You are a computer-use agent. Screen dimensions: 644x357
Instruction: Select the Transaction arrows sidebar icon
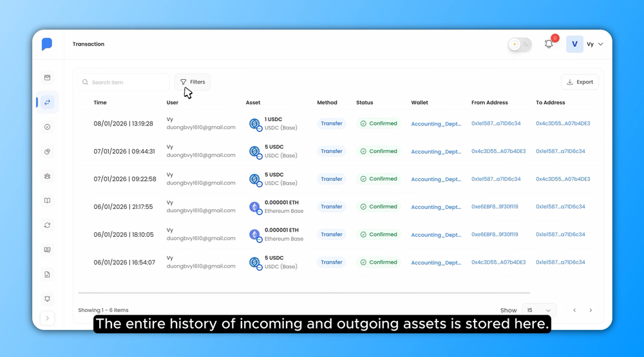pos(47,102)
